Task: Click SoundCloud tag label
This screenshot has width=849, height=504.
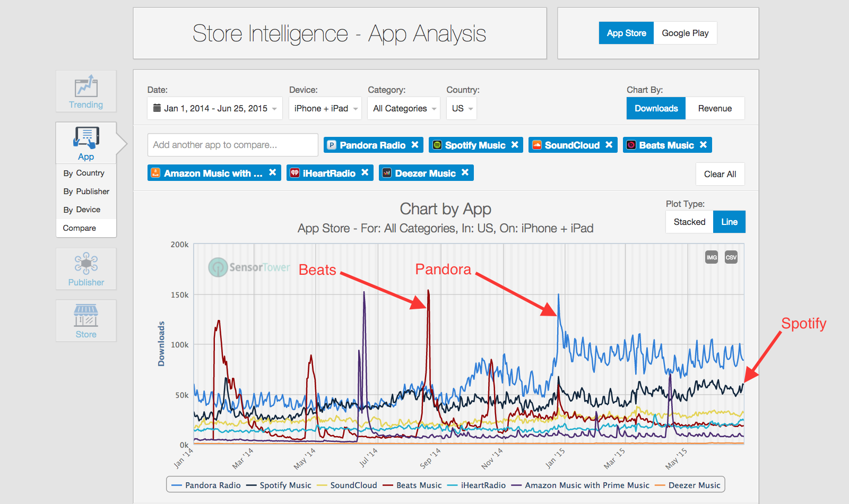Action: [572, 145]
